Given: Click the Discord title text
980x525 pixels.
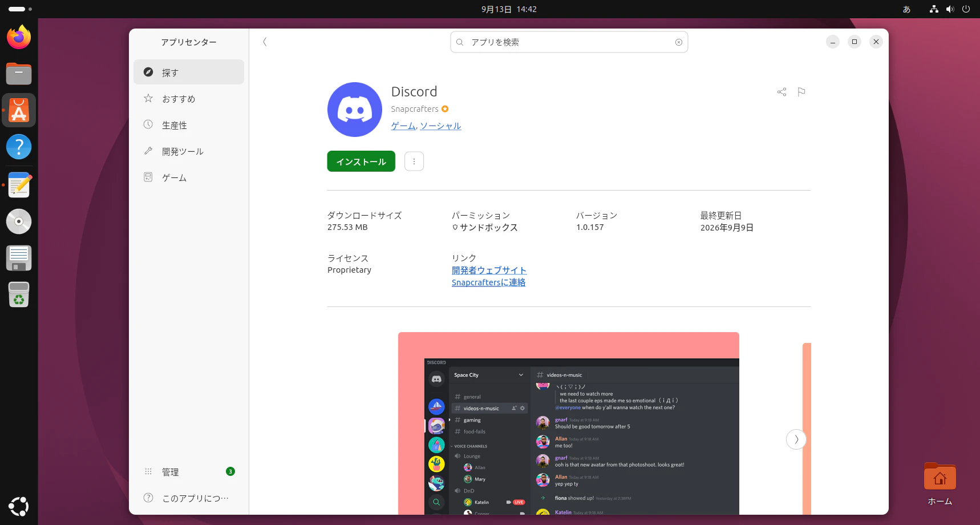Looking at the screenshot, I should pyautogui.click(x=414, y=91).
